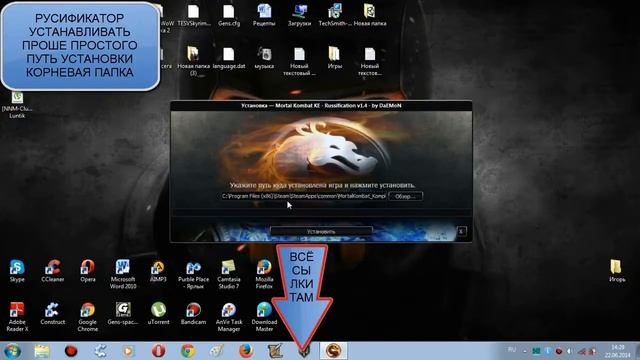Viewport: 640px width, 360px height.
Task: Open the Windows Start menu
Action: tap(12, 351)
